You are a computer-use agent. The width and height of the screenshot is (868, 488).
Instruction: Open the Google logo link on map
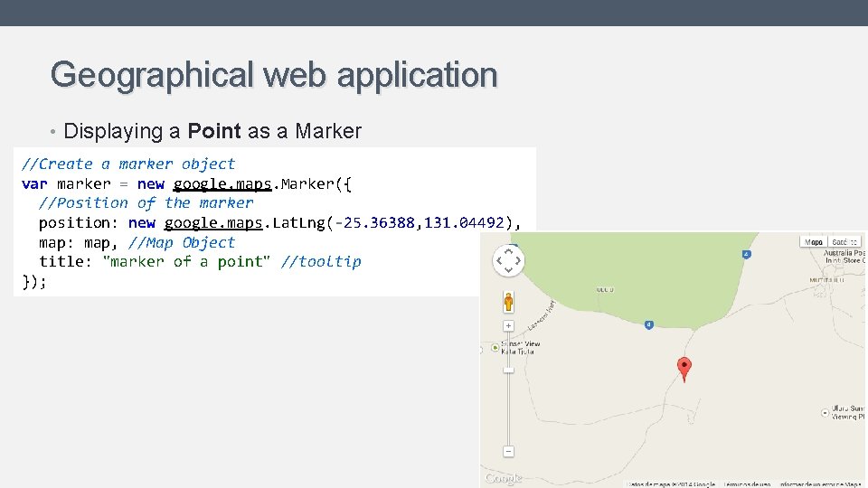[504, 478]
